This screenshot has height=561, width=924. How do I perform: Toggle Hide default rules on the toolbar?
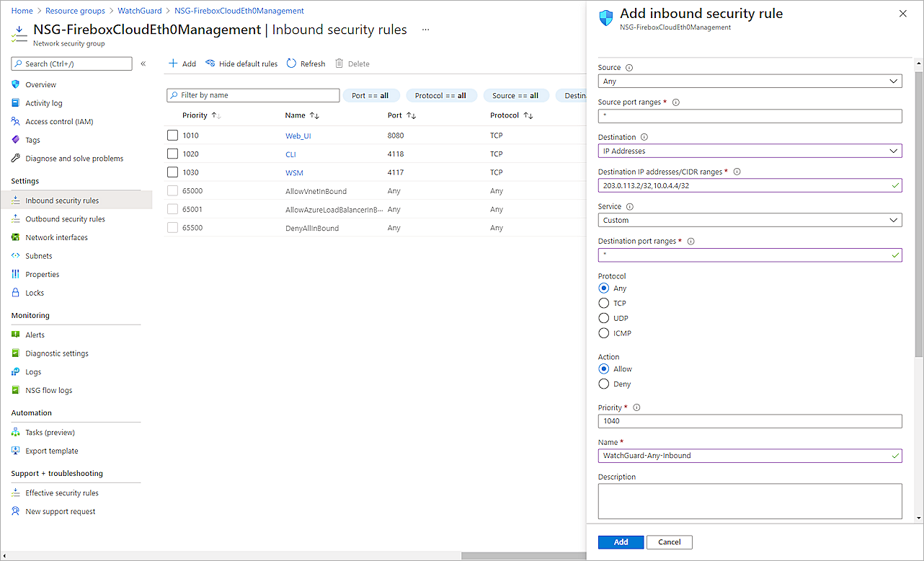coord(241,63)
